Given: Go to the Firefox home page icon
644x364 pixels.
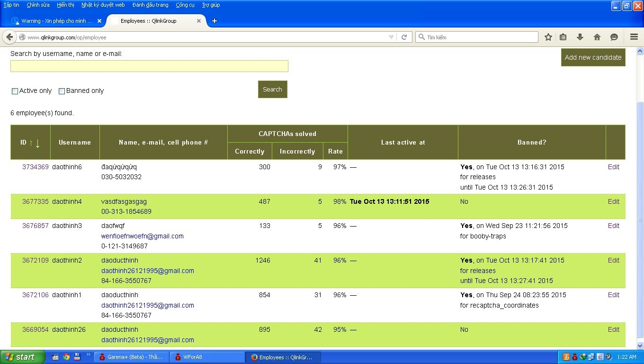Looking at the screenshot, I should [597, 37].
